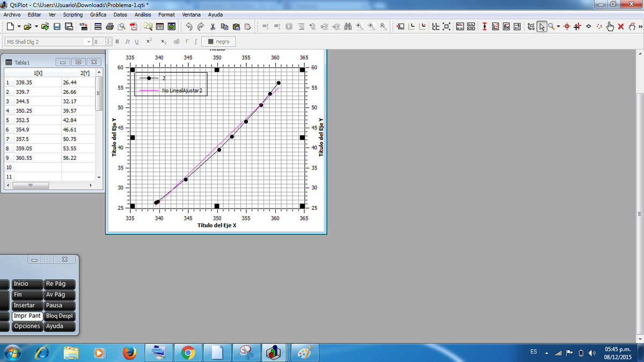Add function curve with fx icon
Viewport: 644px width, 362px height.
(x=506, y=26)
